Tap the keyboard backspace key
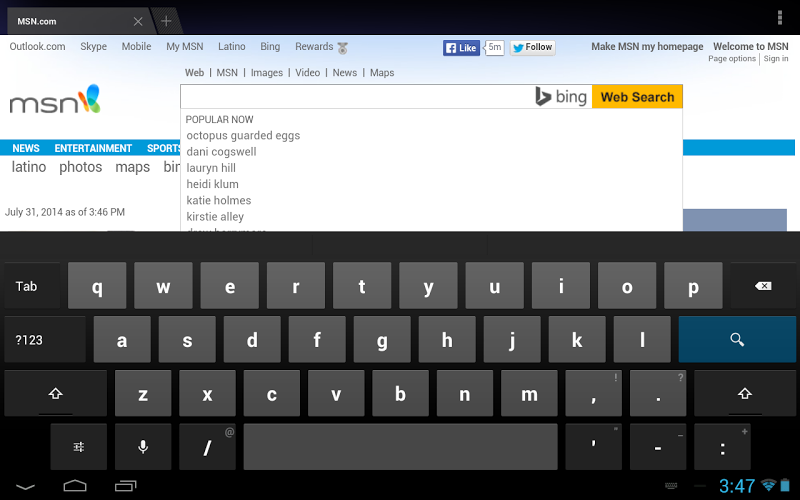The image size is (800, 500). tap(763, 286)
